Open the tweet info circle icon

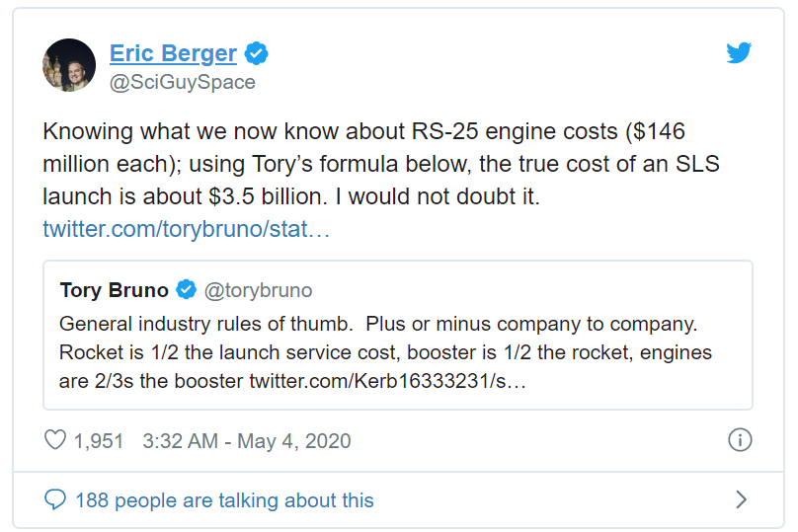click(740, 440)
